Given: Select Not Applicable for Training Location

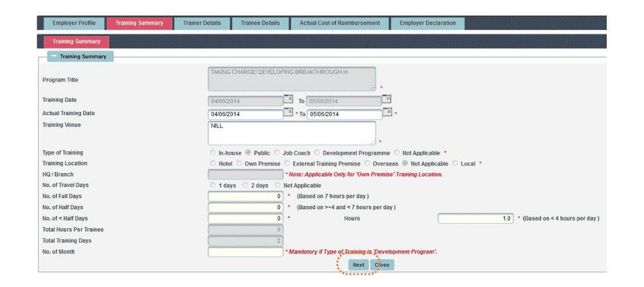Looking at the screenshot, I should tap(405, 163).
